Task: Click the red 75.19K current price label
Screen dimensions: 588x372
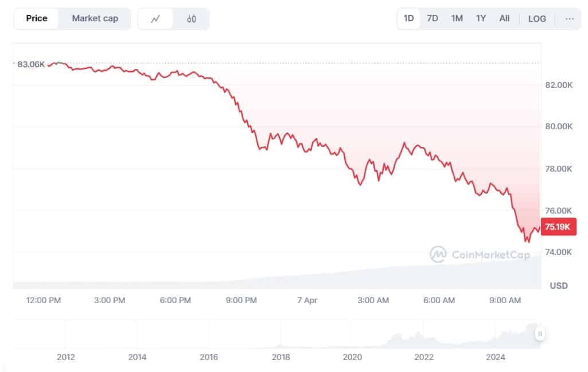Action: point(557,227)
